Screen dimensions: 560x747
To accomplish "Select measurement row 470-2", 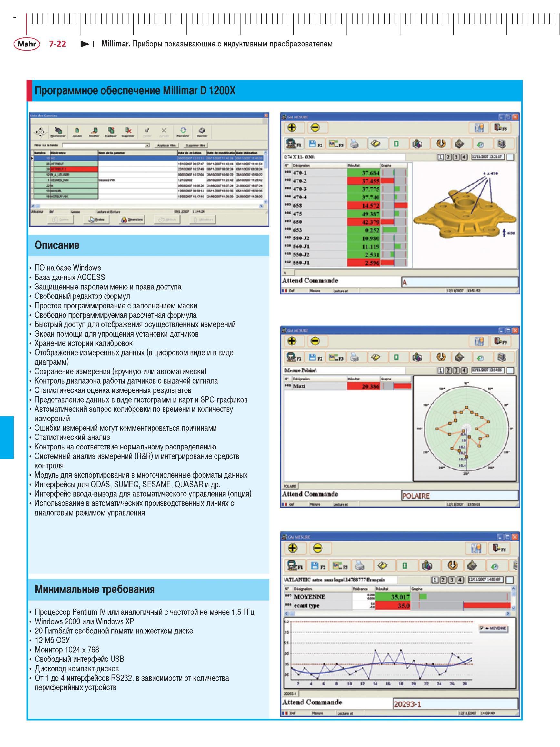I will point(346,181).
